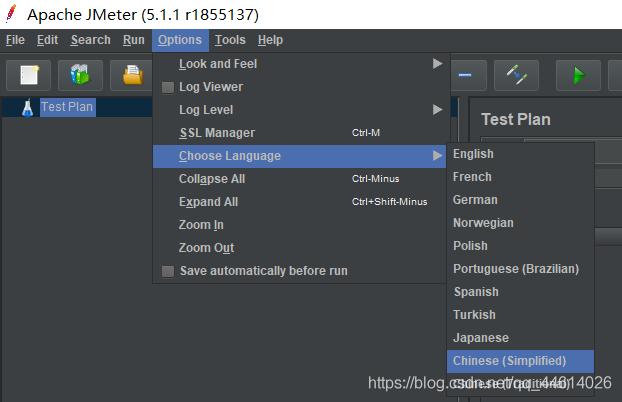Open the Choose Language submenu
The width and height of the screenshot is (622, 402).
pos(299,156)
